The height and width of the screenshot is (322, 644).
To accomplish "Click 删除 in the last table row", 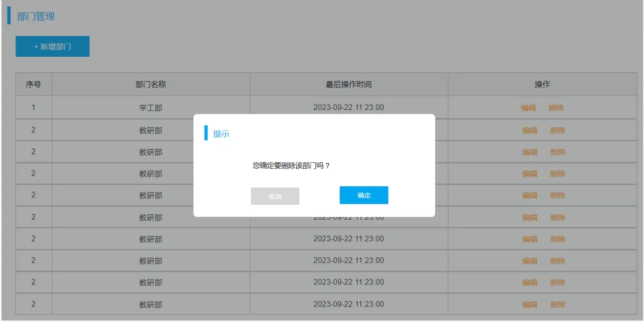I will click(x=558, y=304).
